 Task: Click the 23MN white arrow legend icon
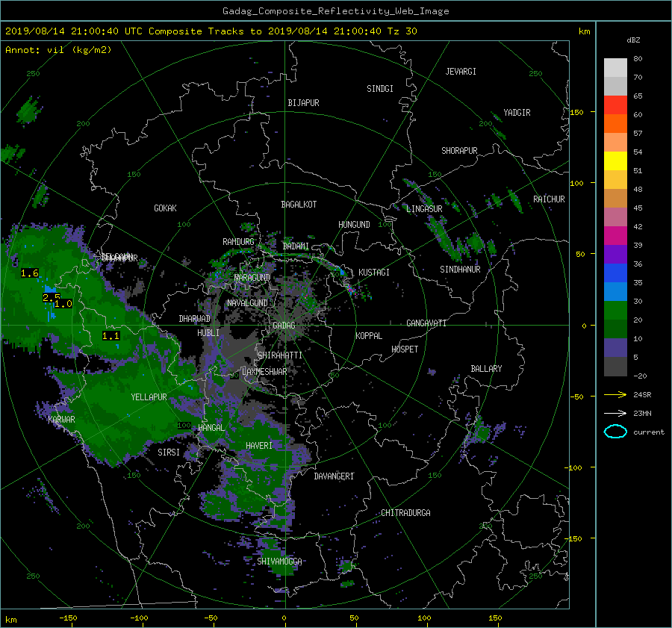[615, 413]
